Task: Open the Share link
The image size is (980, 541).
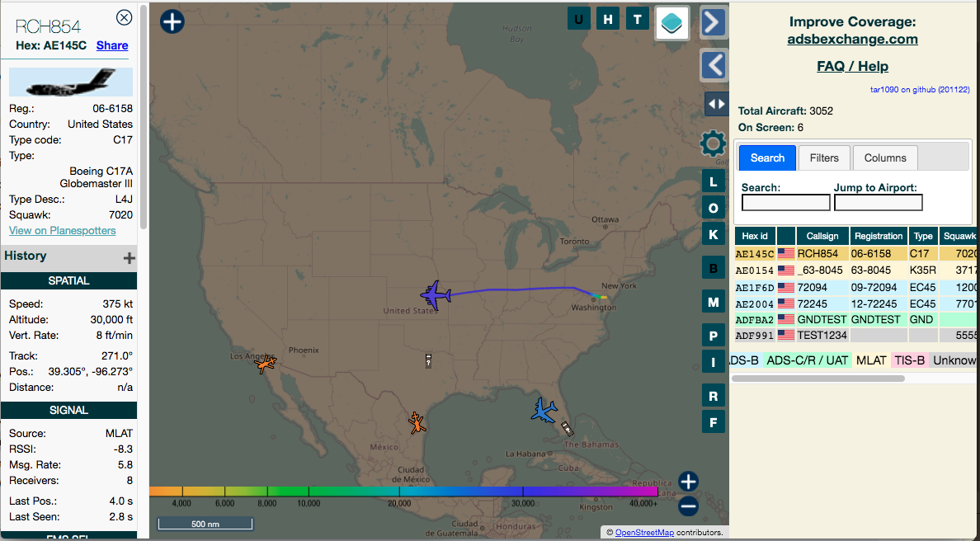Action: click(x=112, y=45)
